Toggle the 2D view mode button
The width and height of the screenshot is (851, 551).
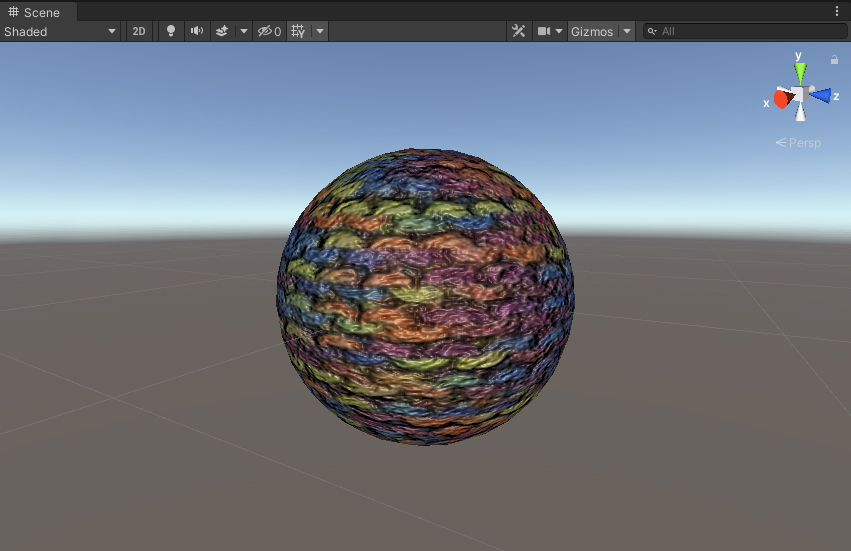pos(139,31)
